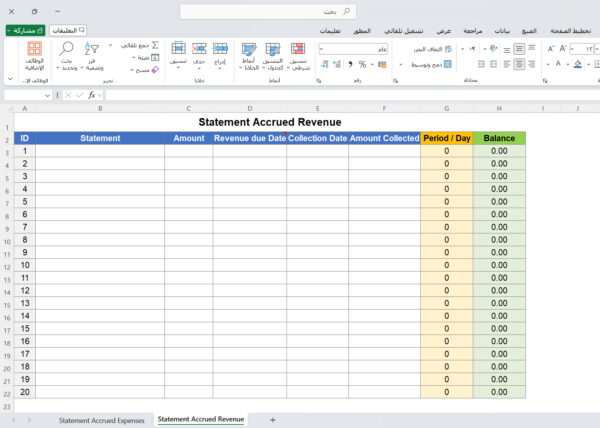Click the Format as Table icon
Image resolution: width=600 pixels, height=428 pixels.
[x=273, y=49]
